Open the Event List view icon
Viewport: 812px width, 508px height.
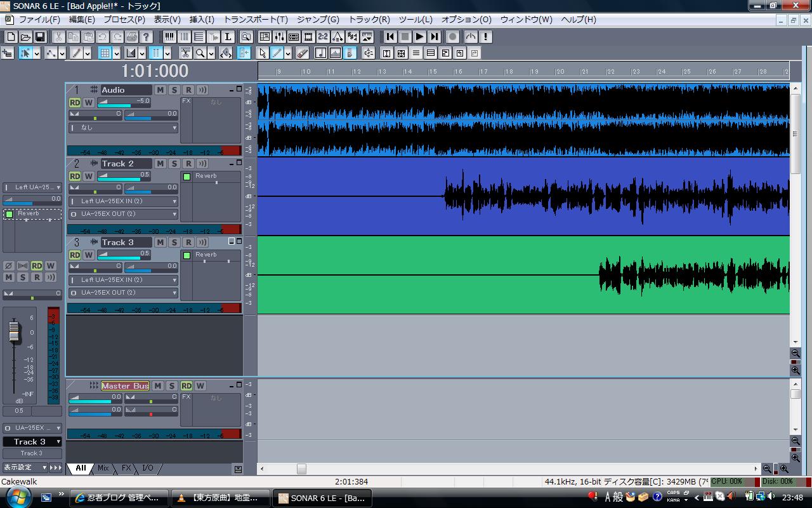pos(184,37)
